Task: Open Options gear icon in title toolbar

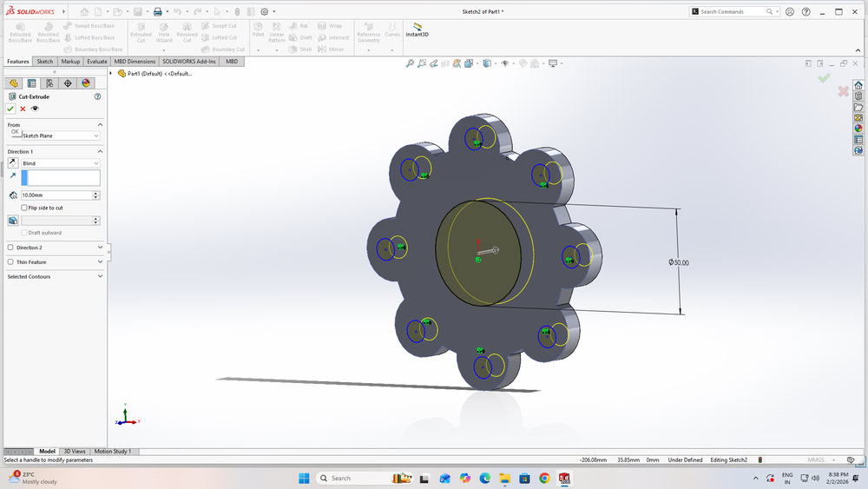Action: [265, 11]
